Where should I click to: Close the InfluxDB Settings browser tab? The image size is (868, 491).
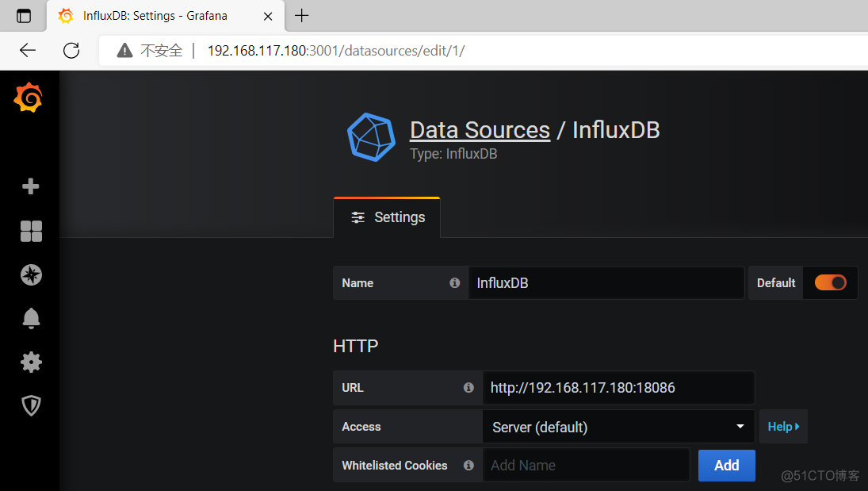tap(268, 16)
